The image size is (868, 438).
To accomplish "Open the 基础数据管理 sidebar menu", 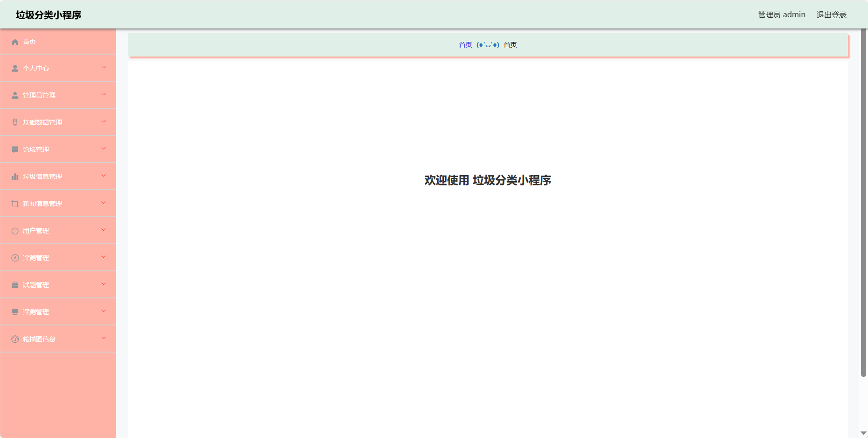I will [58, 122].
